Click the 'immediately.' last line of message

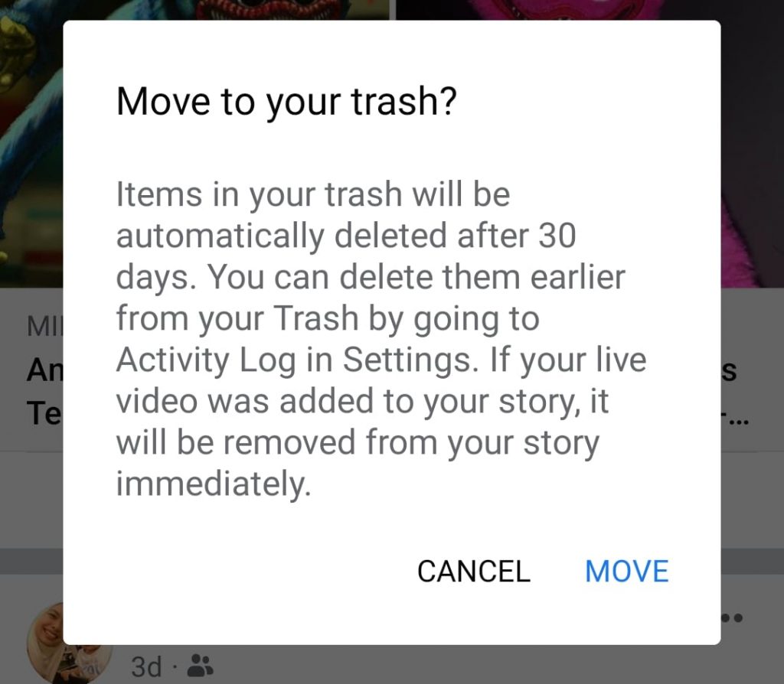click(214, 484)
